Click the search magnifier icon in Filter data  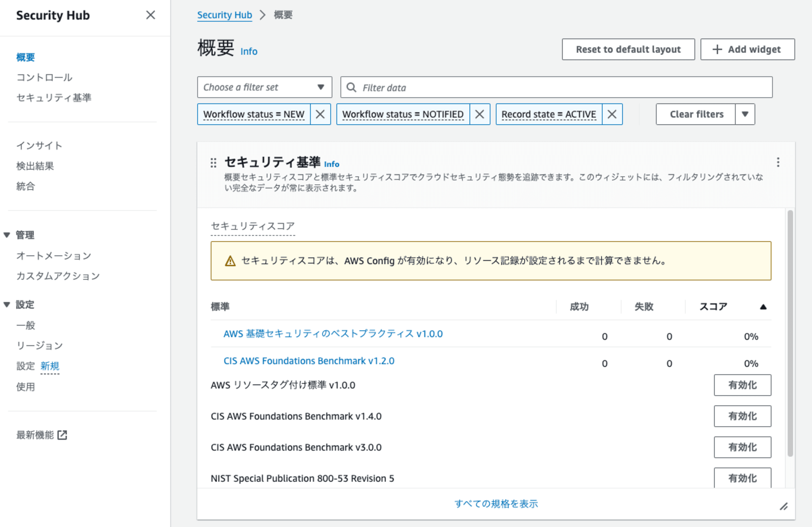[x=352, y=87]
